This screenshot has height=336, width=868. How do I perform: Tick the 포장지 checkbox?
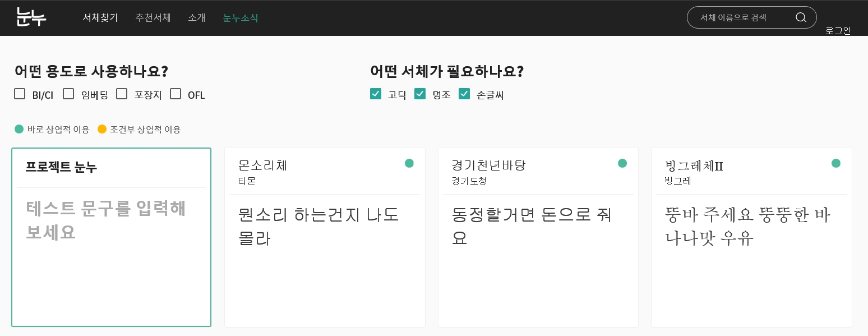click(x=122, y=94)
